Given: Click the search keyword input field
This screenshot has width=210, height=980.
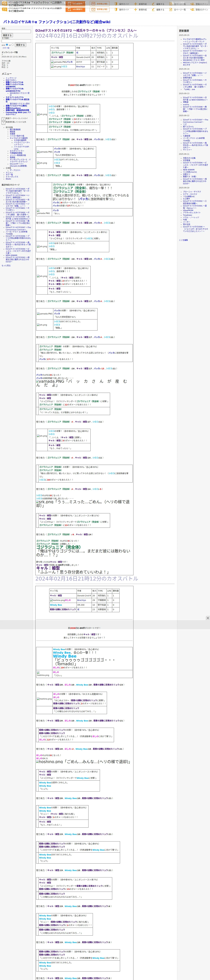Looking at the screenshot, I should (x=16, y=32).
